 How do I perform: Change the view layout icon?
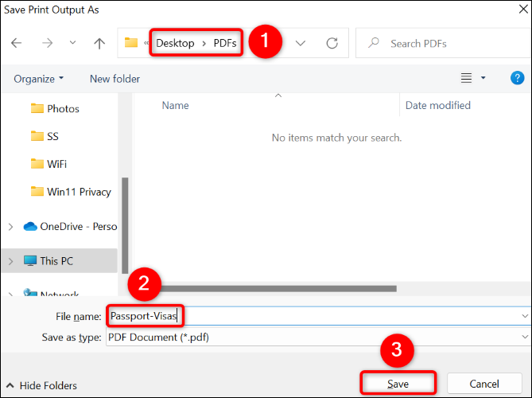467,78
